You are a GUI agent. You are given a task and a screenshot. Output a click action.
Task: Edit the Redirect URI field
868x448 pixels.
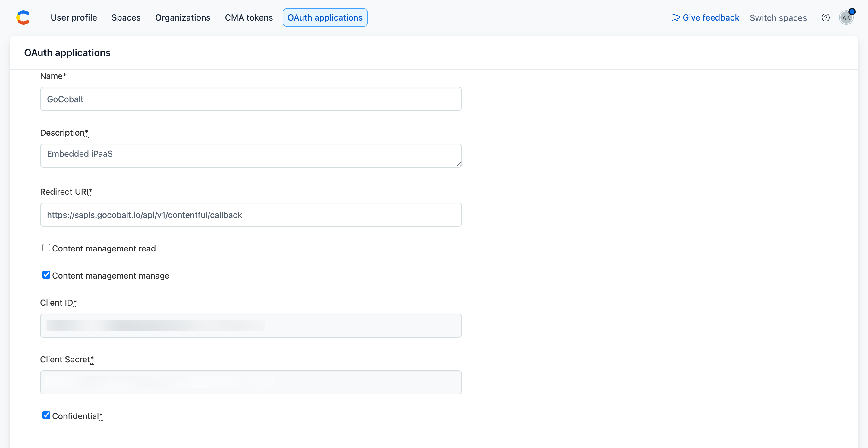pos(251,215)
